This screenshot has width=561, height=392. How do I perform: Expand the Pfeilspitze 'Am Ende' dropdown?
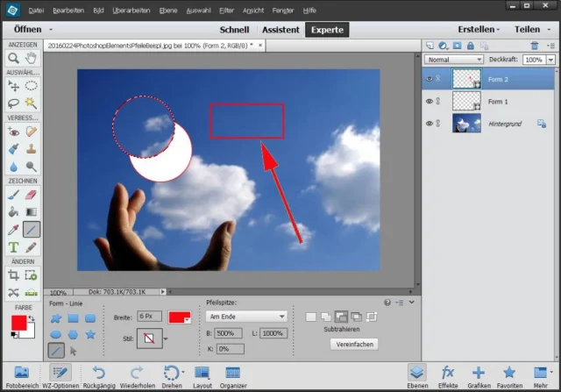246,316
